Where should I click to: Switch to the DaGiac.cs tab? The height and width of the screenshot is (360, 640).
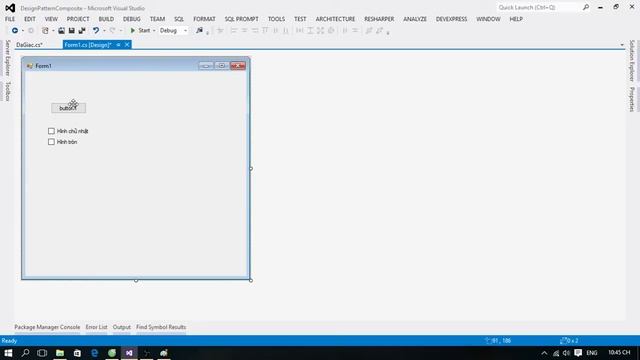(29, 45)
